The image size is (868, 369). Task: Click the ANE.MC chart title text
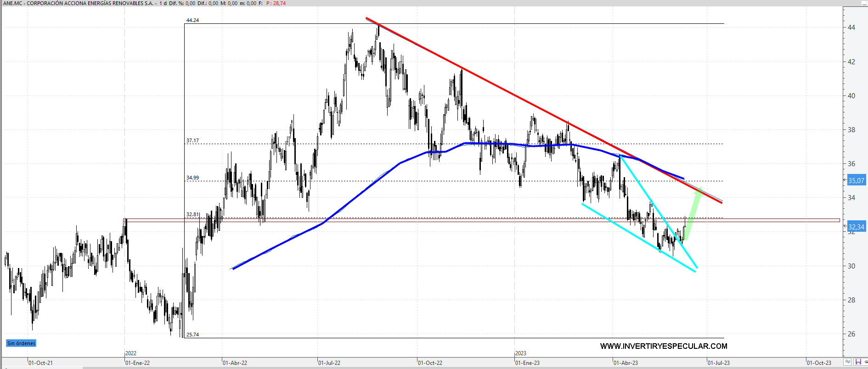coord(78,3)
